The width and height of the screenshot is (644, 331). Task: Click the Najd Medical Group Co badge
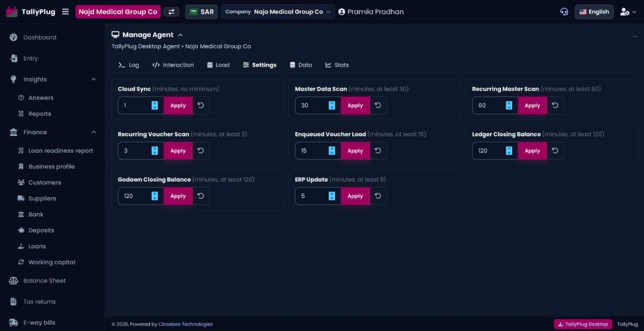[118, 12]
